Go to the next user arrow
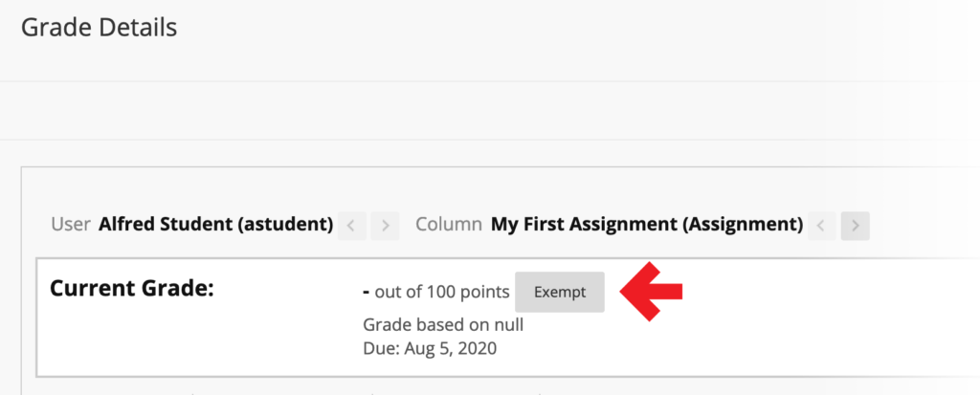 click(x=385, y=226)
